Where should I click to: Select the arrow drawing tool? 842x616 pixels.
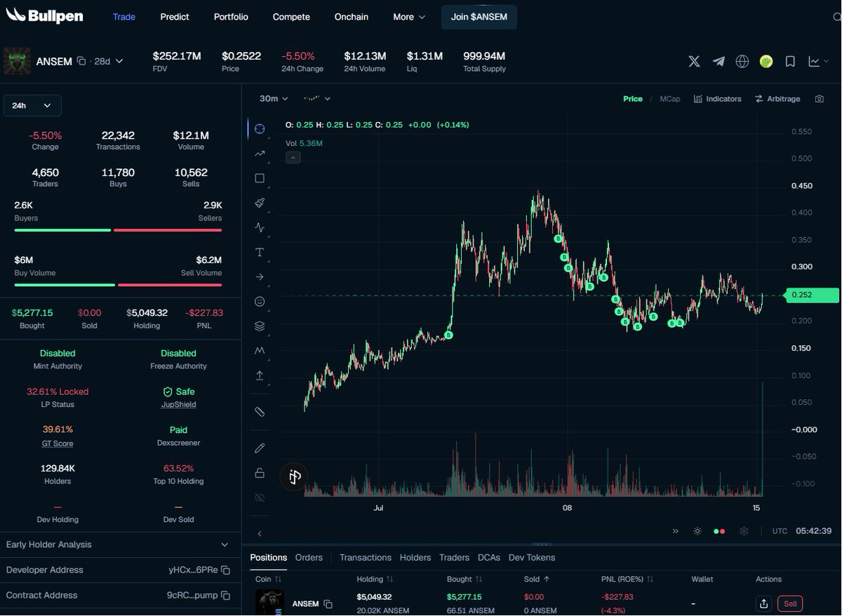coord(260,276)
